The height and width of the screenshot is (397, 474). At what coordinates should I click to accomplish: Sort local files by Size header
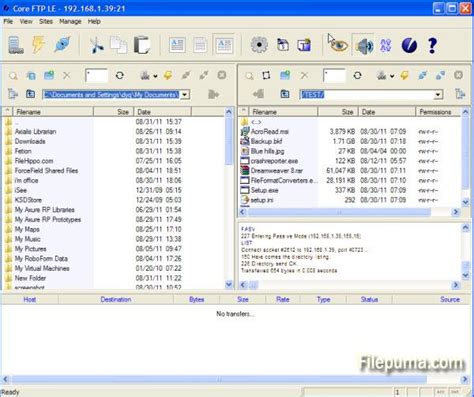coord(114,112)
